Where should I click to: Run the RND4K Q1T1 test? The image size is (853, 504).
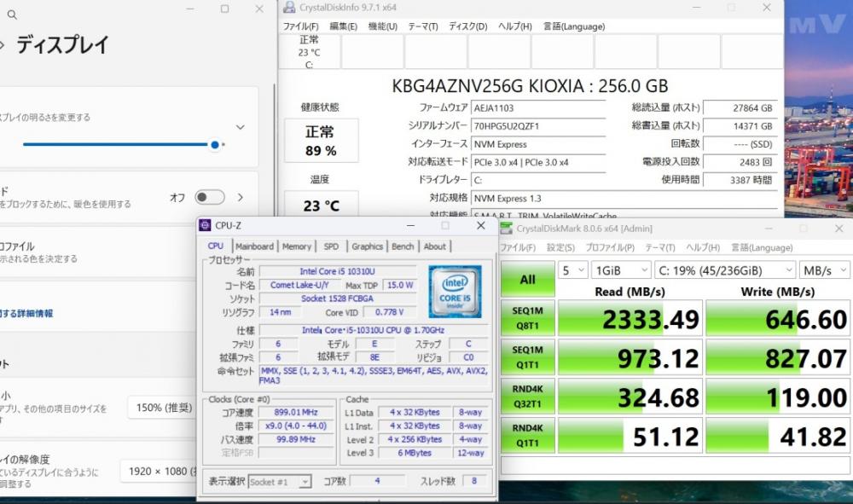click(x=528, y=436)
